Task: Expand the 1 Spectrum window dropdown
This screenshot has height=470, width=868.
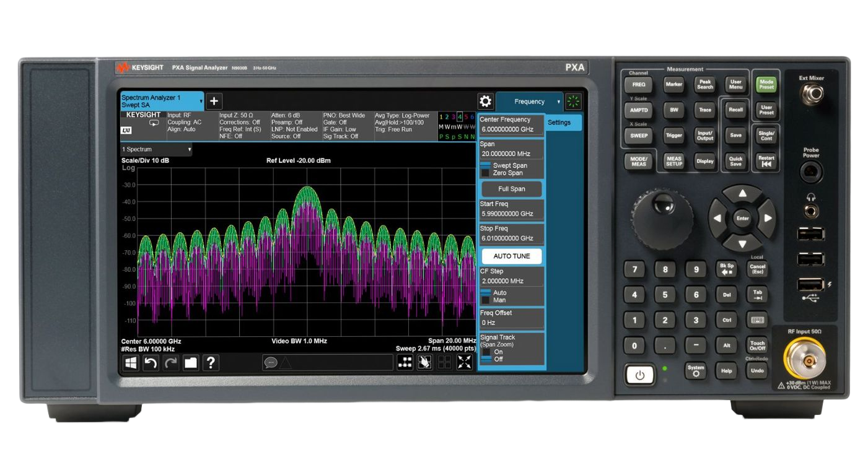Action: click(x=156, y=149)
